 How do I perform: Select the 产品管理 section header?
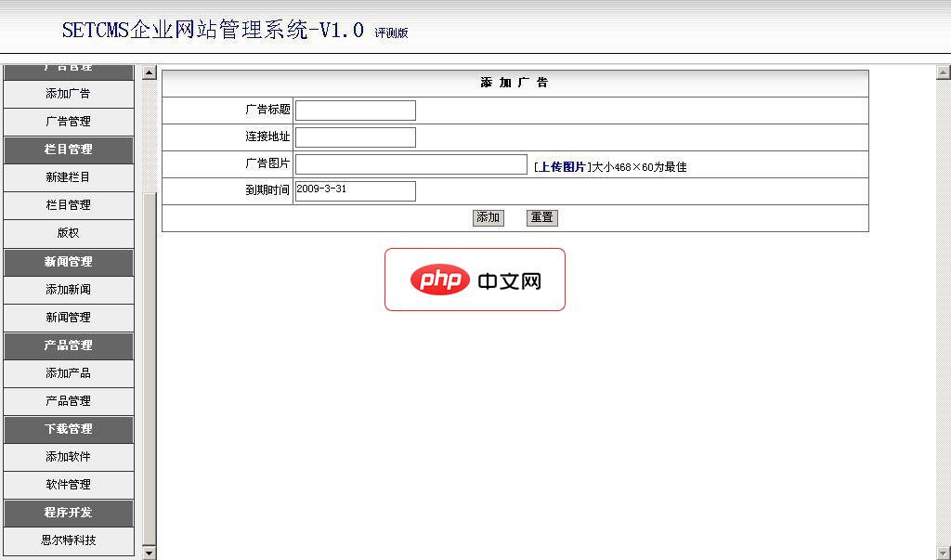tap(68, 345)
